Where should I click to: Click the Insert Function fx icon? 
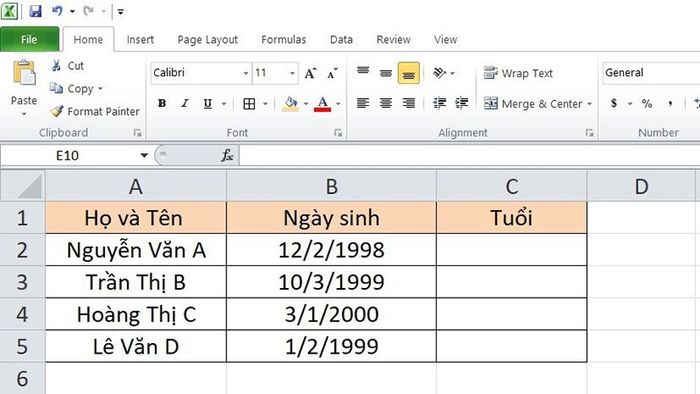(227, 155)
